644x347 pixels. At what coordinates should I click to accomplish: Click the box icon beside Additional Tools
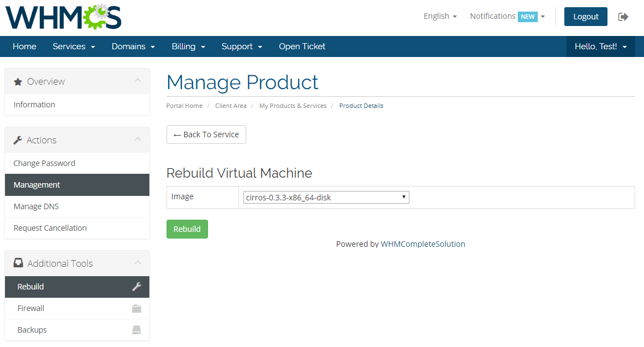pos(17,263)
